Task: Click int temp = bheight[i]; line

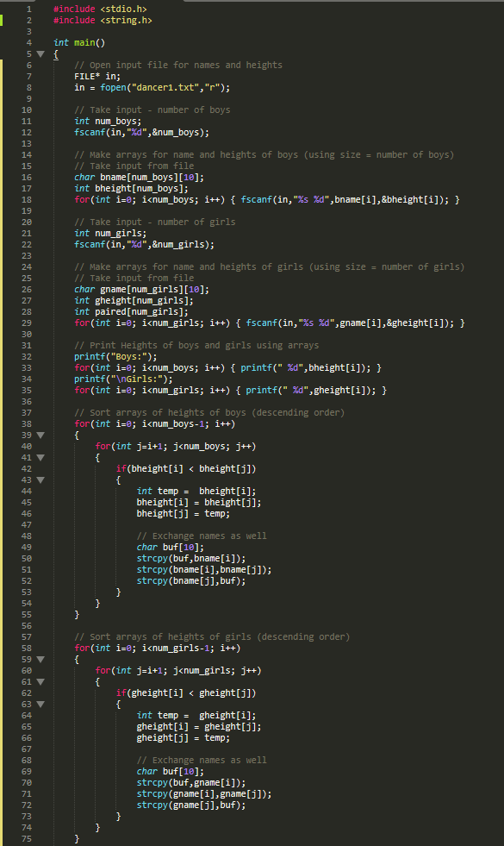Action: 196,492
